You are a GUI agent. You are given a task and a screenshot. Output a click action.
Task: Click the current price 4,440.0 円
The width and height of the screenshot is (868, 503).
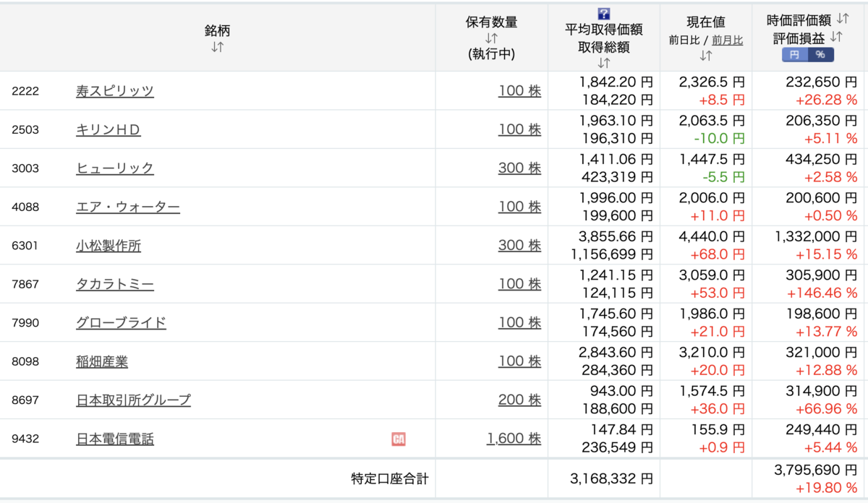point(712,236)
